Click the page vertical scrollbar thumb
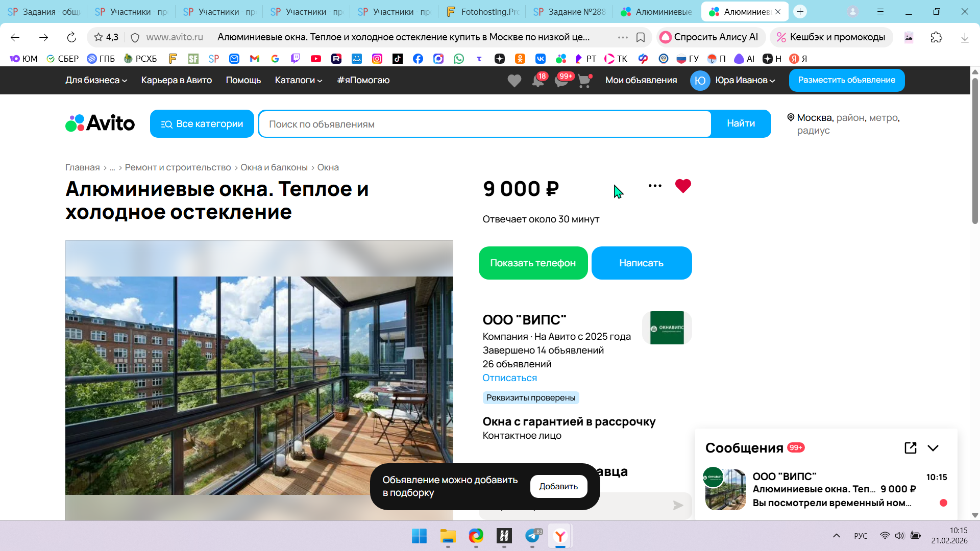The image size is (980, 551). click(974, 151)
